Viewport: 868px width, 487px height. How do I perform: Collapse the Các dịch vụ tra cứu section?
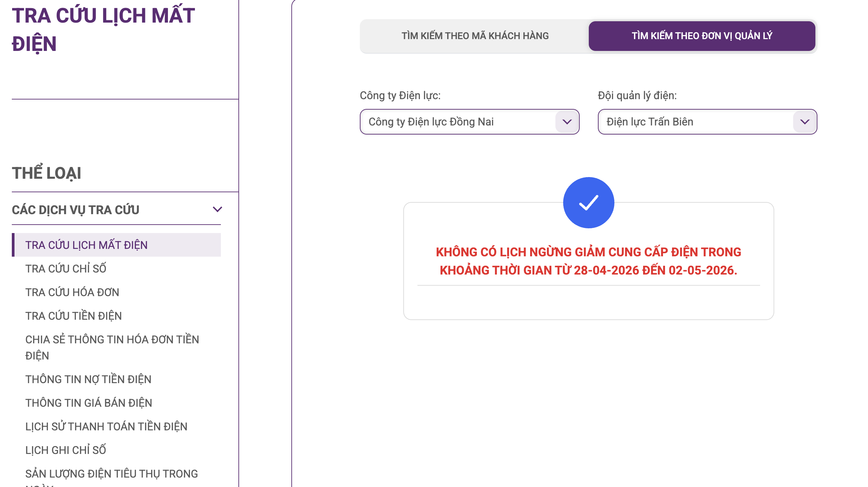click(218, 209)
